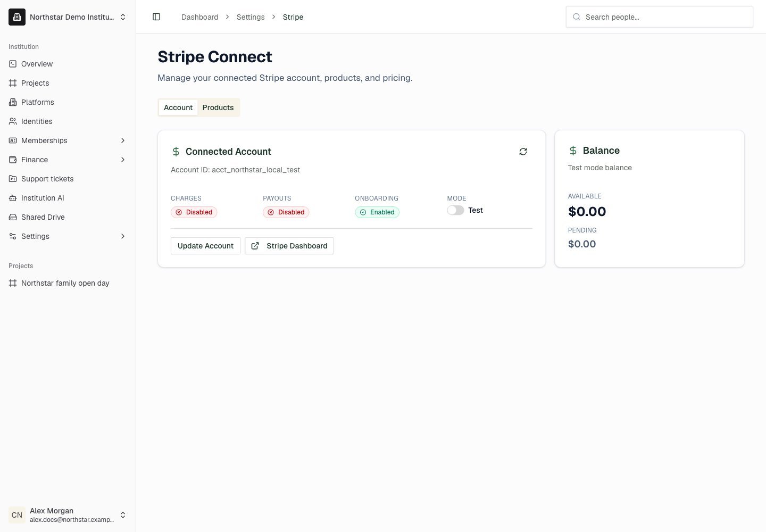The height and width of the screenshot is (532, 766).
Task: Open Shared Drive in the sidebar
Action: (x=68, y=217)
